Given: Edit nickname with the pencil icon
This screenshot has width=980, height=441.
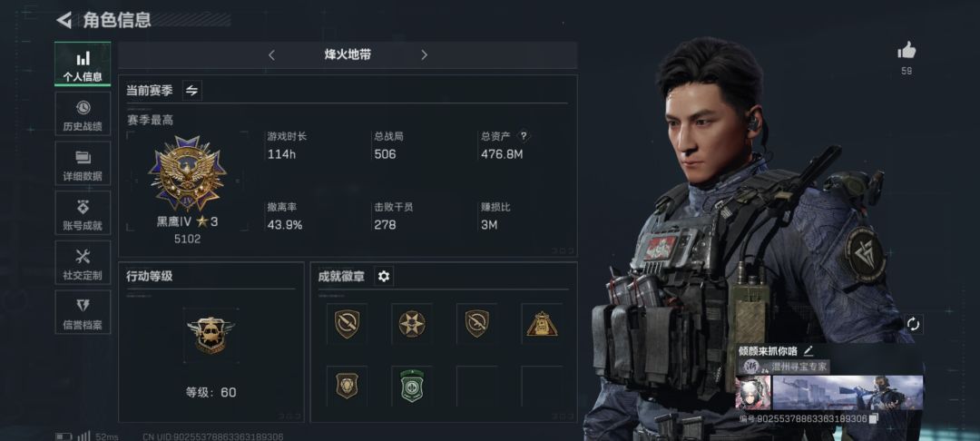Looking at the screenshot, I should click(x=808, y=351).
